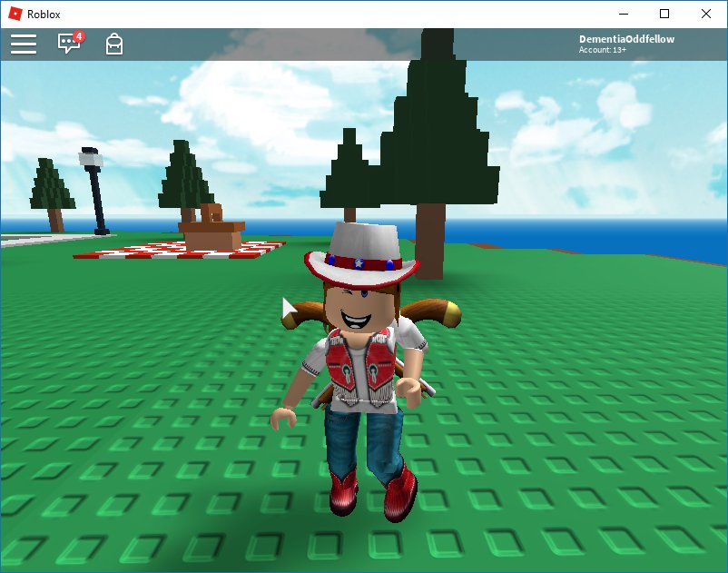728x573 pixels.
Task: Open the backpack inventory icon
Action: point(114,44)
